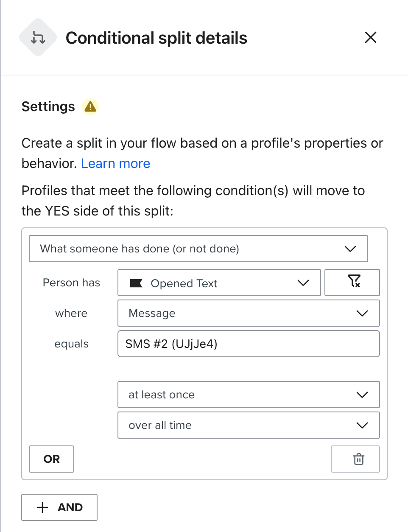Expand the "over all time" timeframe dropdown
The width and height of the screenshot is (408, 532).
(x=249, y=426)
